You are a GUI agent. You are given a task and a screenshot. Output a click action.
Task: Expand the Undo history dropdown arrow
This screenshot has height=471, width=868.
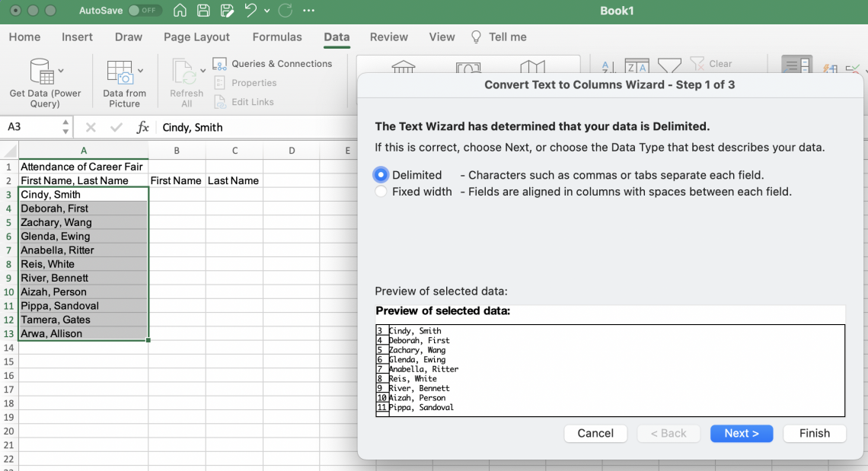[266, 11]
